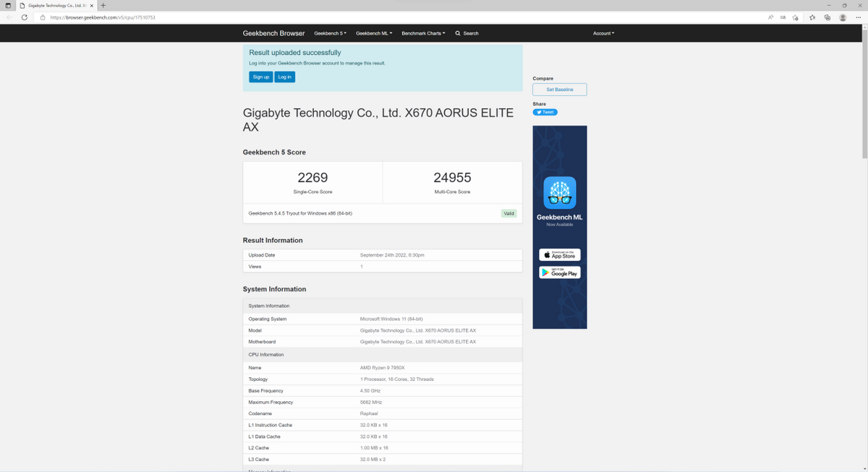Click the Log in button
The height and width of the screenshot is (472, 868).
pos(285,77)
